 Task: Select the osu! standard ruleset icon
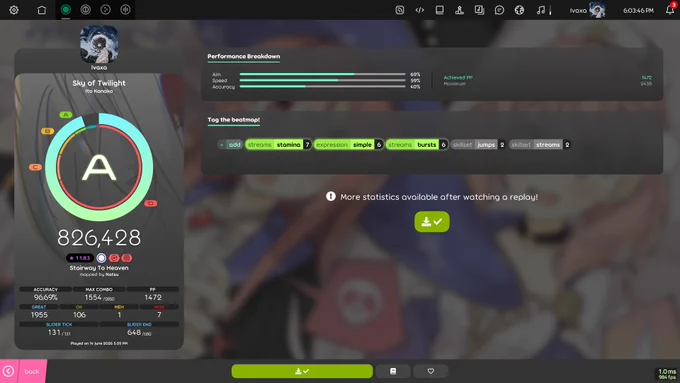click(x=65, y=10)
